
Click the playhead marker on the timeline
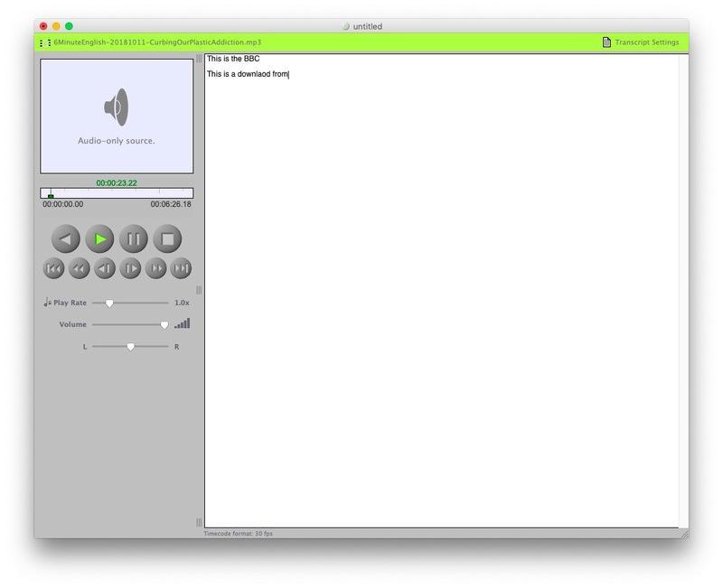pos(51,194)
